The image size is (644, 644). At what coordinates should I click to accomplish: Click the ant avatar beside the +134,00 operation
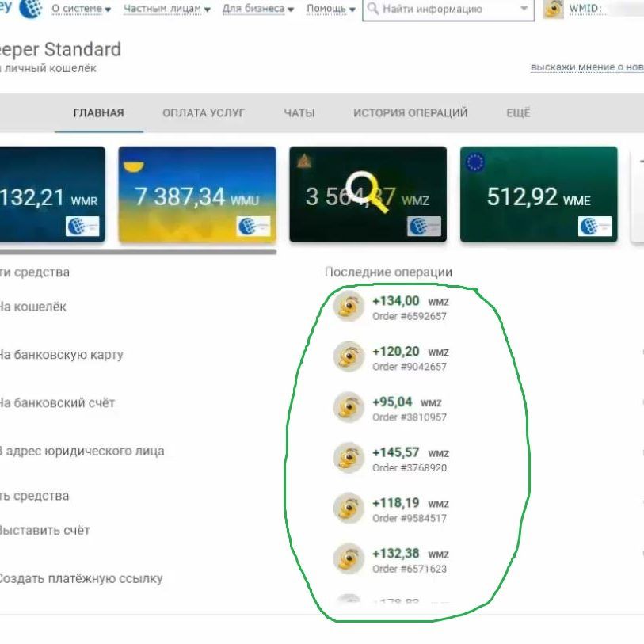[349, 306]
